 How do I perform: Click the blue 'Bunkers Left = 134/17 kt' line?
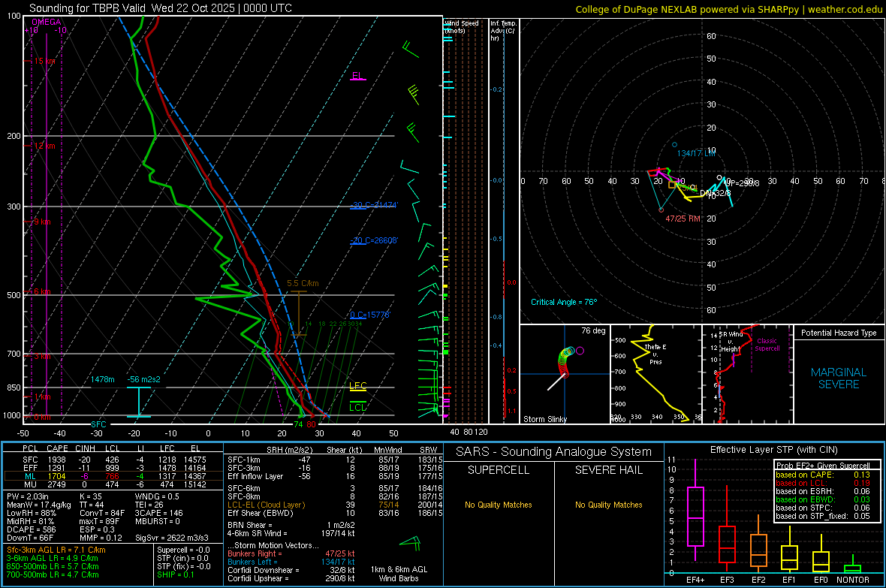[291, 562]
